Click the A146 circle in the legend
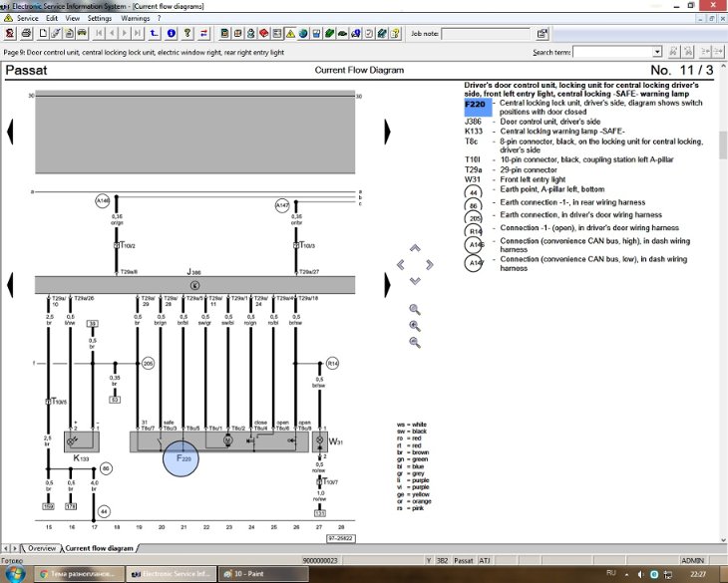 click(x=474, y=245)
